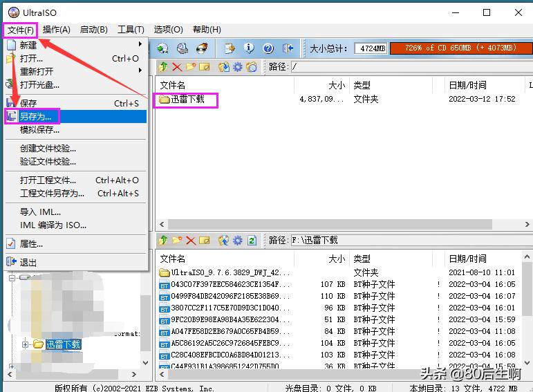Click the up-folder icon in the image pane toolbar
This screenshot has width=533, height=392.
coord(163,67)
